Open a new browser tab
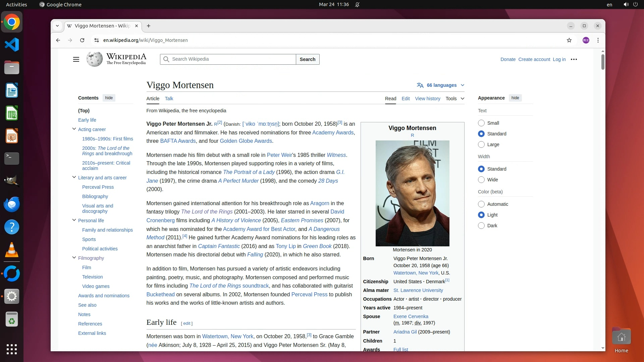The image size is (644, 362). pyautogui.click(x=149, y=26)
